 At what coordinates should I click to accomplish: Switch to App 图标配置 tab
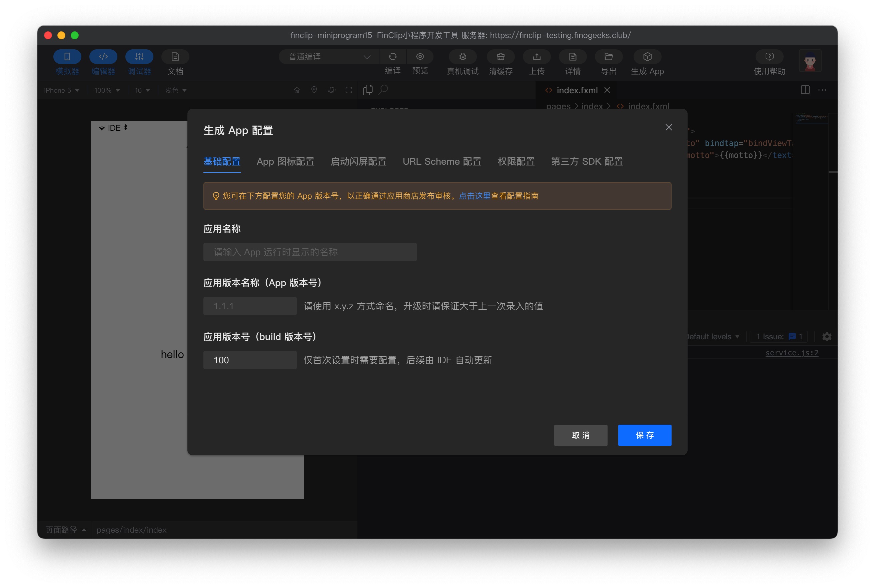[x=285, y=162]
